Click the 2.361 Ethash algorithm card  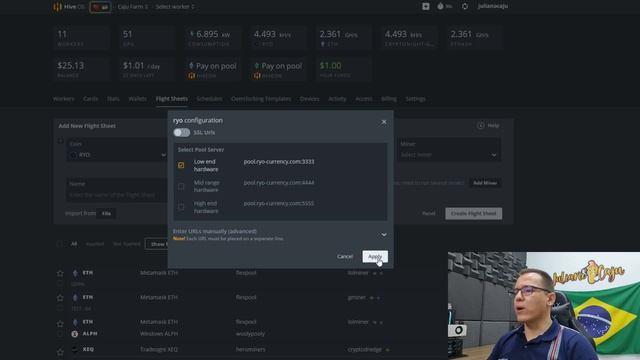tap(475, 38)
